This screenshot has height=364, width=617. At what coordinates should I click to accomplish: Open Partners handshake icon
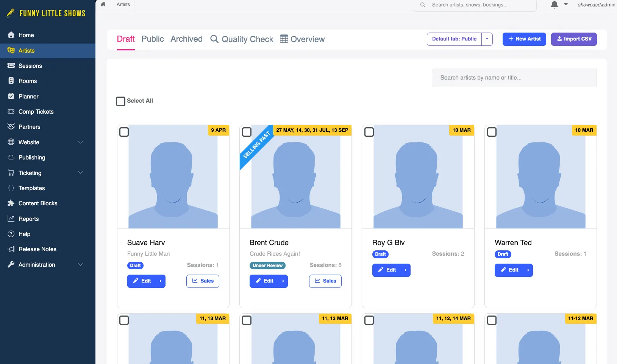coord(11,127)
